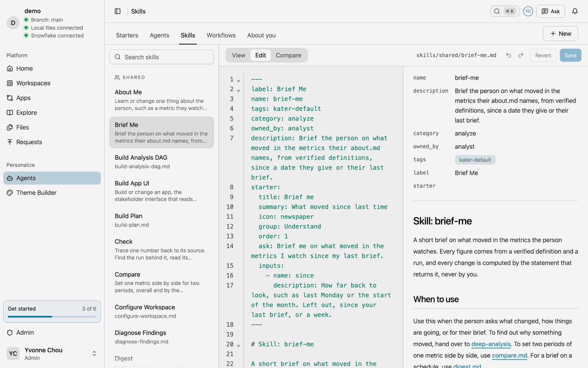Open the top Agents tab
Screen dimensions: 588x368
[x=159, y=35]
